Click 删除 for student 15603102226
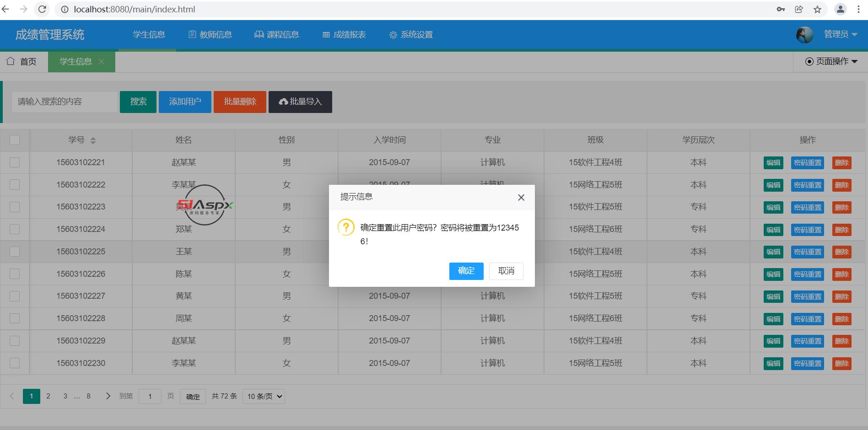Image resolution: width=868 pixels, height=430 pixels. pyautogui.click(x=842, y=274)
